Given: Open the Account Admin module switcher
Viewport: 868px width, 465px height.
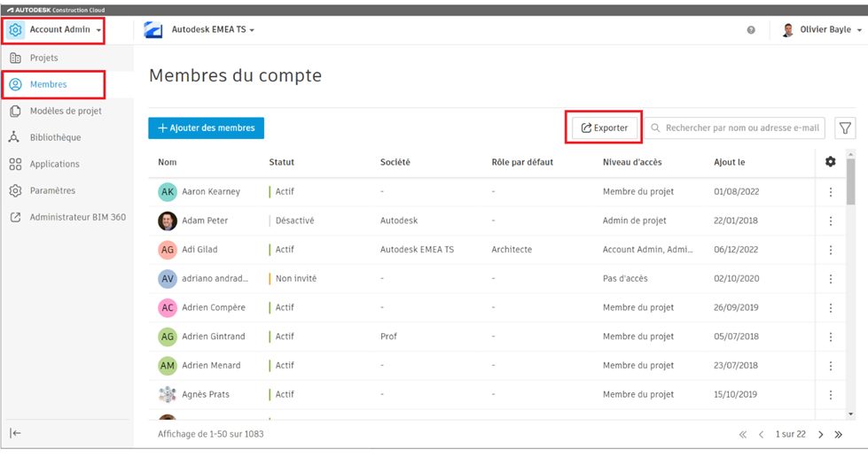Looking at the screenshot, I should [54, 30].
